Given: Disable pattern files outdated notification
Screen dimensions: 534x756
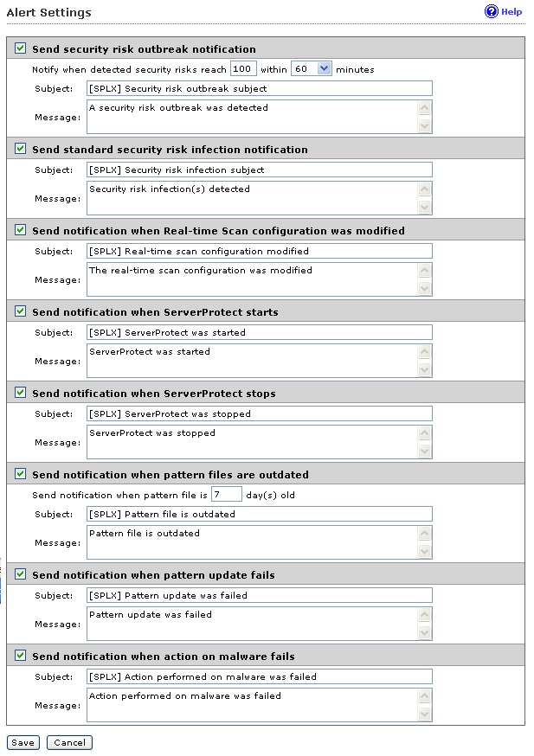Looking at the screenshot, I should 21,474.
